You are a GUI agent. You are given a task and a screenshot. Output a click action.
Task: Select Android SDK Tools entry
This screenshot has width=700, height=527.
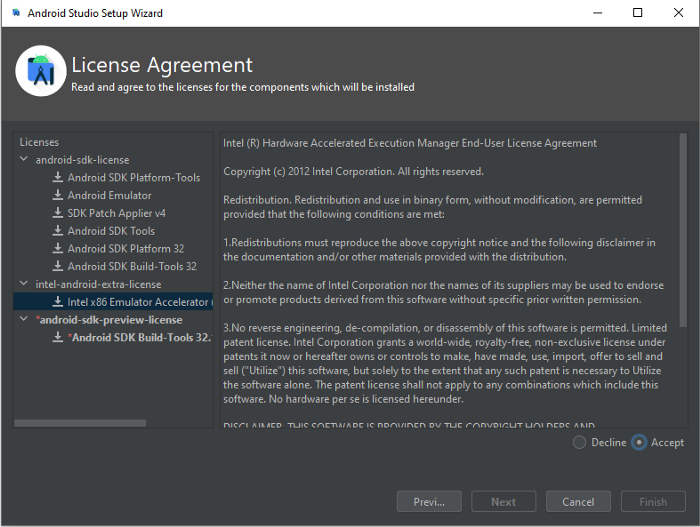pos(111,231)
